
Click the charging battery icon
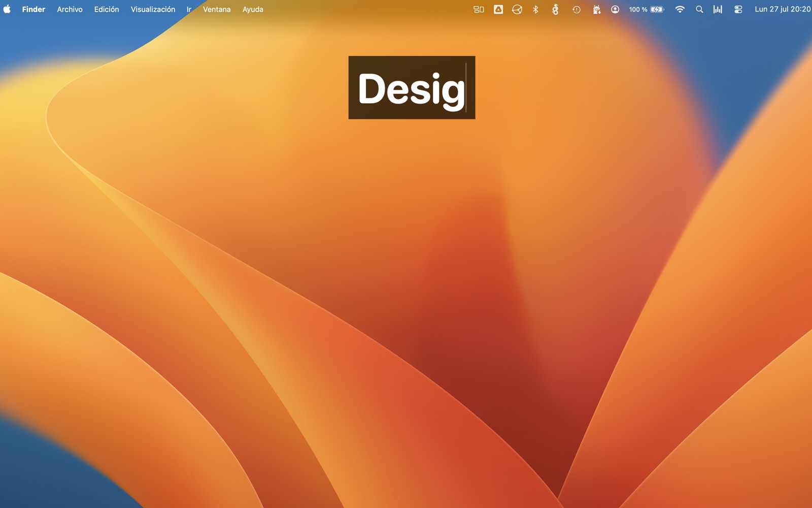(657, 9)
